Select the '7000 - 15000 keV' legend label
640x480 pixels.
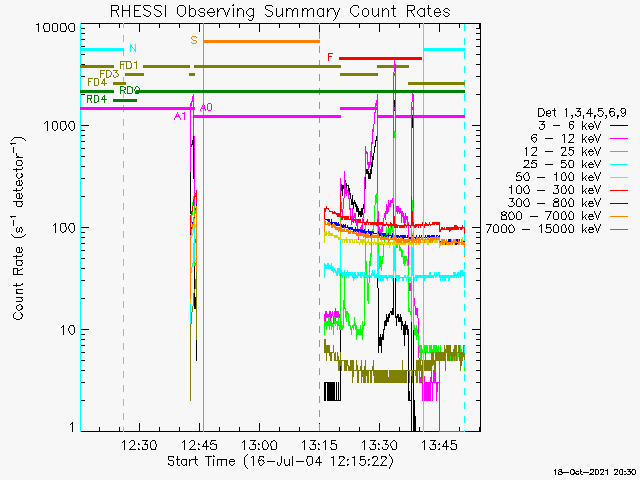pyautogui.click(x=543, y=229)
